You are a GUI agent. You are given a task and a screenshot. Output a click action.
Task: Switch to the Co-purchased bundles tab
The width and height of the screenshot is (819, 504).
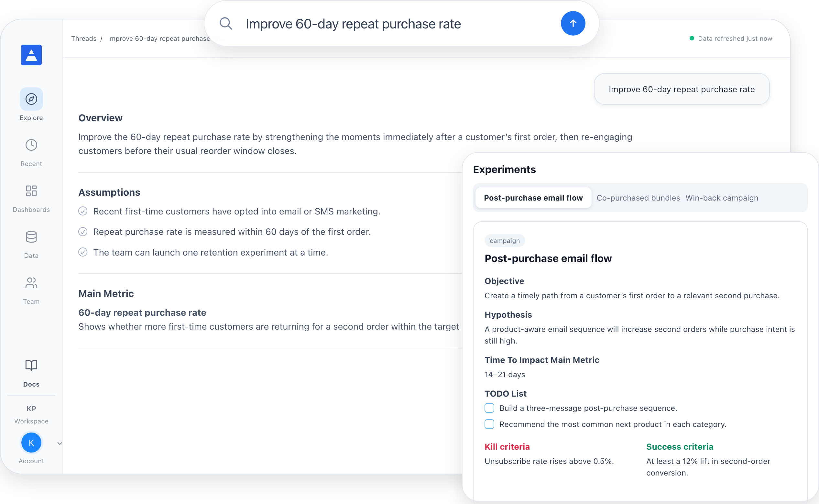pyautogui.click(x=638, y=198)
